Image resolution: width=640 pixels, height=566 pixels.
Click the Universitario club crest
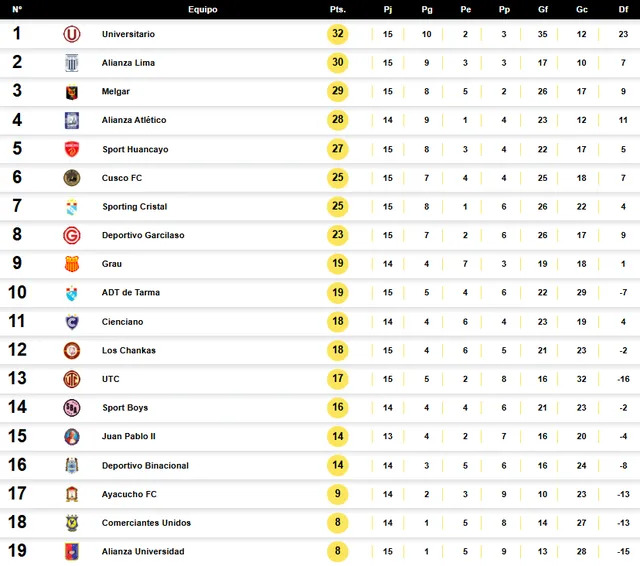pyautogui.click(x=72, y=34)
